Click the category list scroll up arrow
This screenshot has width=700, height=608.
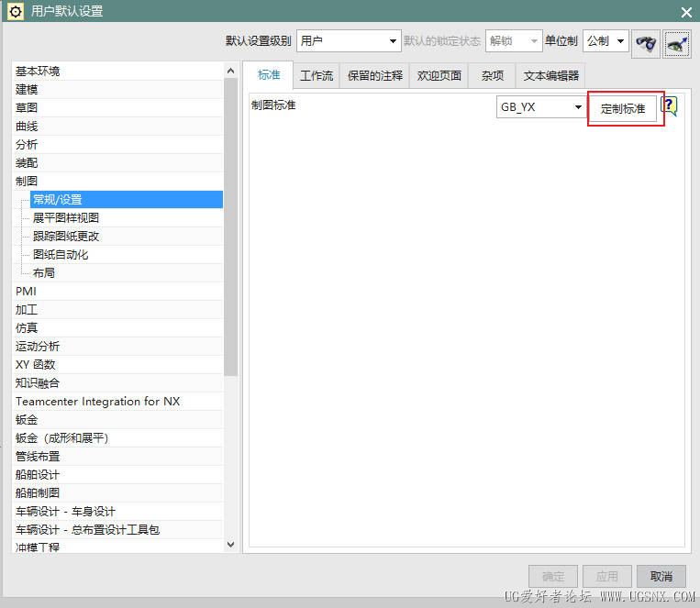(231, 71)
